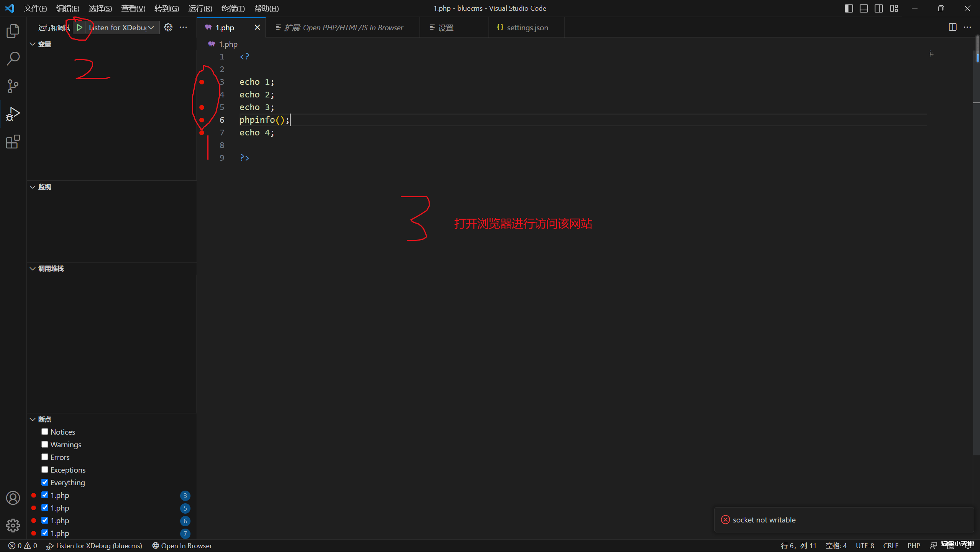
Task: Start debugging with the green play button
Action: click(x=79, y=27)
